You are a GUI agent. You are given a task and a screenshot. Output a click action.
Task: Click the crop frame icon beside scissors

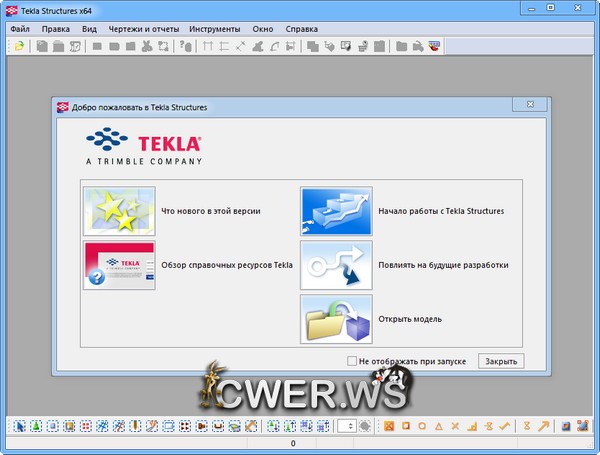point(163,46)
